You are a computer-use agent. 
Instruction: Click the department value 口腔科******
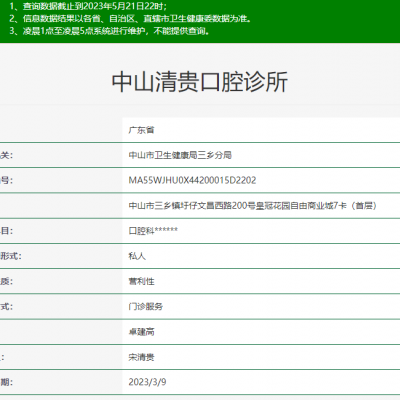(153, 231)
